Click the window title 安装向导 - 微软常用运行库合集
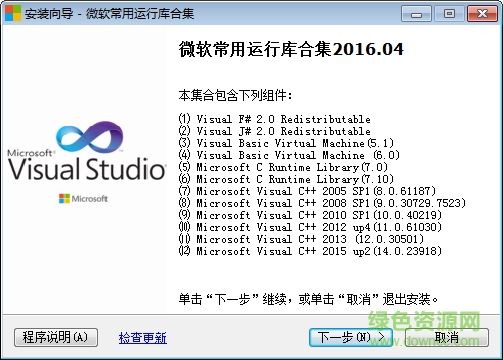Viewport: 503px width, 360px height. click(x=109, y=14)
